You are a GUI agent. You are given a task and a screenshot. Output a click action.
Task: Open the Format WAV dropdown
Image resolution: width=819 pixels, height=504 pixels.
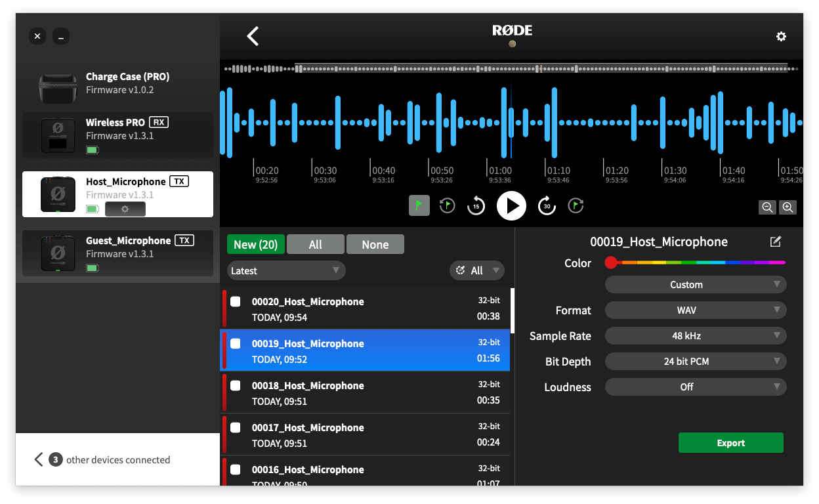[x=696, y=310]
